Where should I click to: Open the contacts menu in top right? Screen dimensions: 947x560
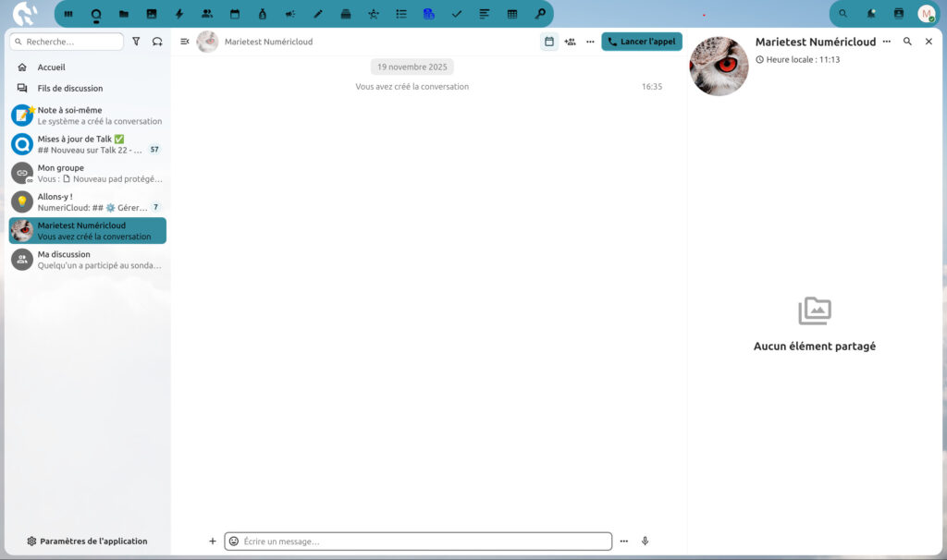click(x=899, y=13)
